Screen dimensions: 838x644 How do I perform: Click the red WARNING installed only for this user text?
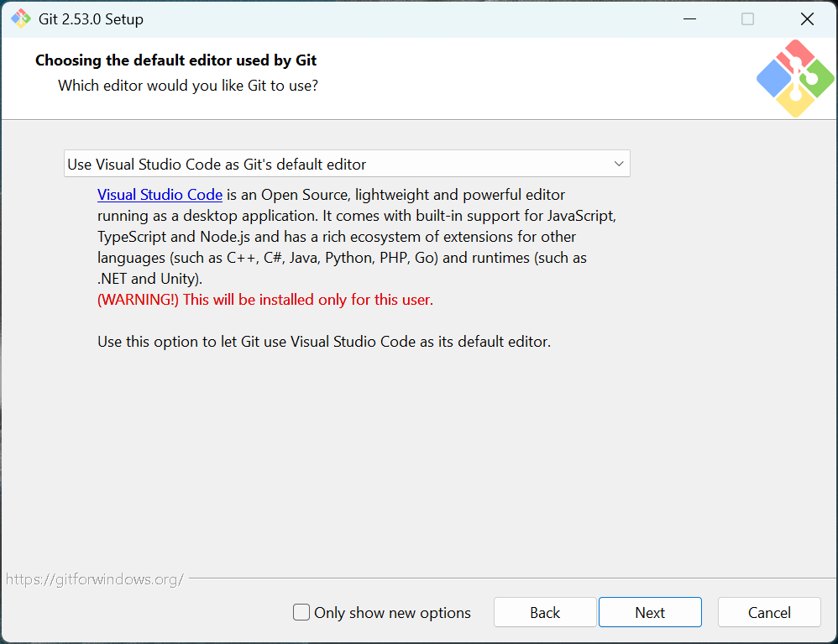265,300
